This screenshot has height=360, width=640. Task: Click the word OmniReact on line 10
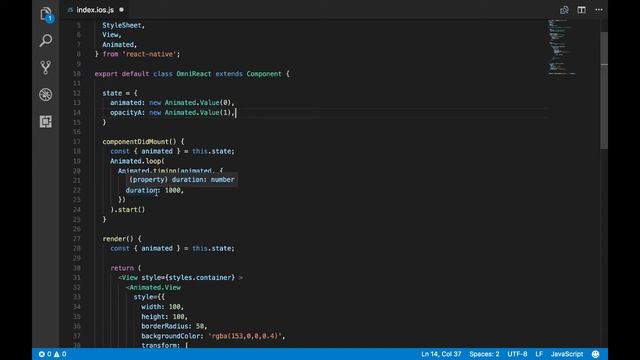tap(194, 74)
